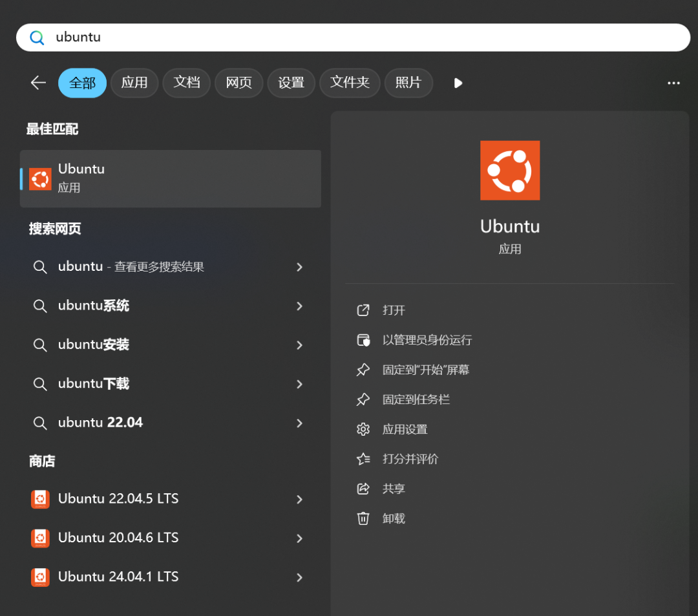Click the 商店 section heading
698x616 pixels.
click(42, 461)
